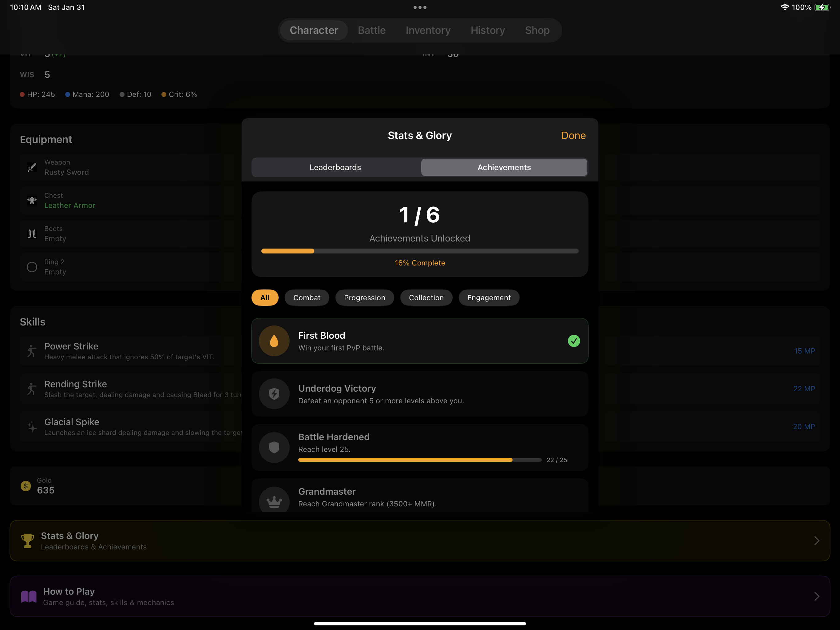Switch to the Leaderboards segment

335,167
